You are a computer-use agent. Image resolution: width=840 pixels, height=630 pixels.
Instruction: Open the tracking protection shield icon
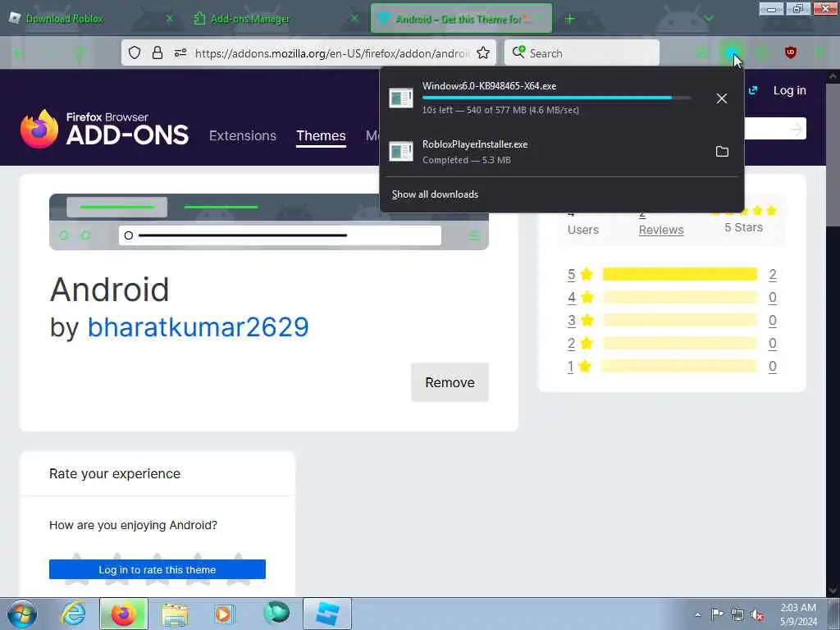point(135,52)
